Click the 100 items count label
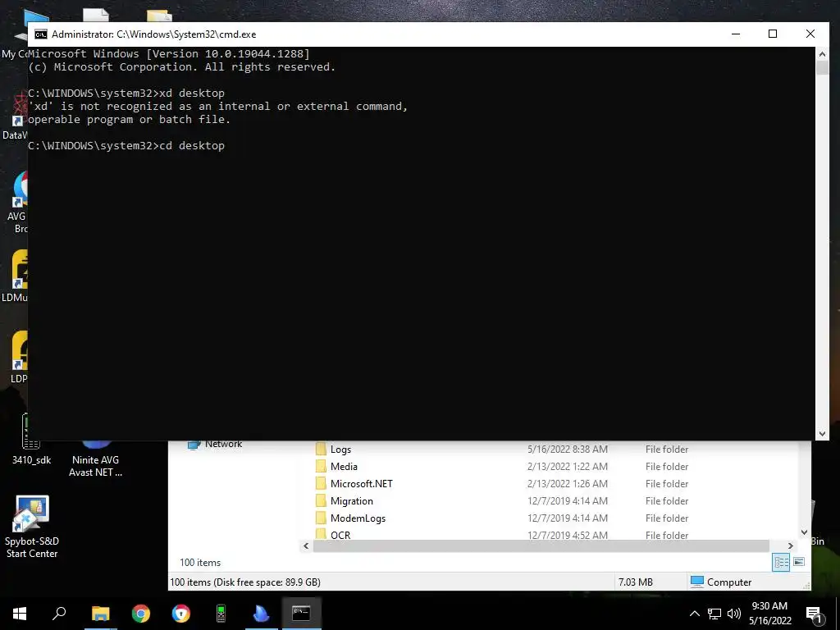Viewport: 840px width, 630px height. (200, 563)
